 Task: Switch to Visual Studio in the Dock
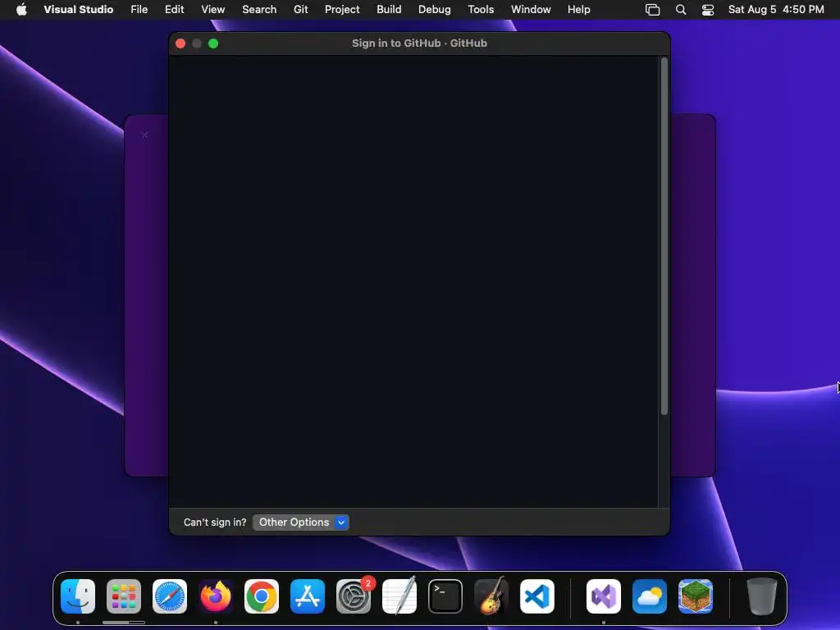[604, 596]
